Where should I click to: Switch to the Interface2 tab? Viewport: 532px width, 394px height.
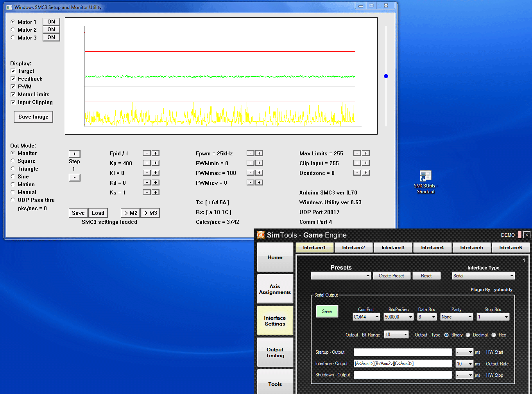pos(353,248)
